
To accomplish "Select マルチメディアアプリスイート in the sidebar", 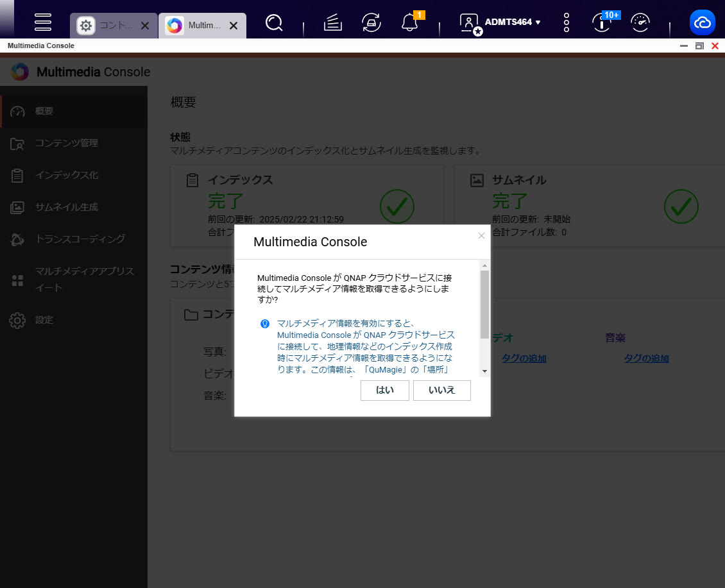I will point(74,279).
